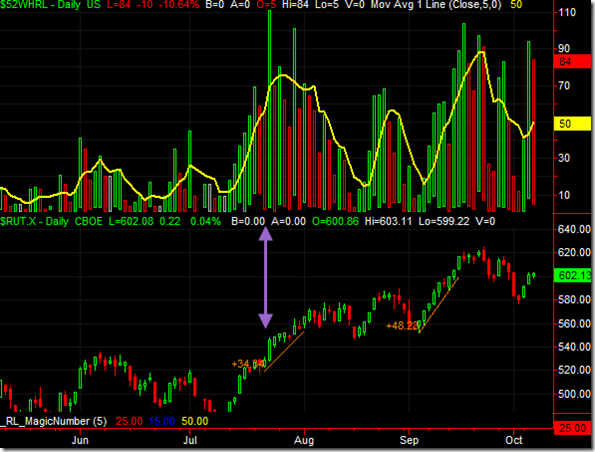This screenshot has width=595, height=452.
Task: Click the green 602.13 last price marker
Action: 573,275
